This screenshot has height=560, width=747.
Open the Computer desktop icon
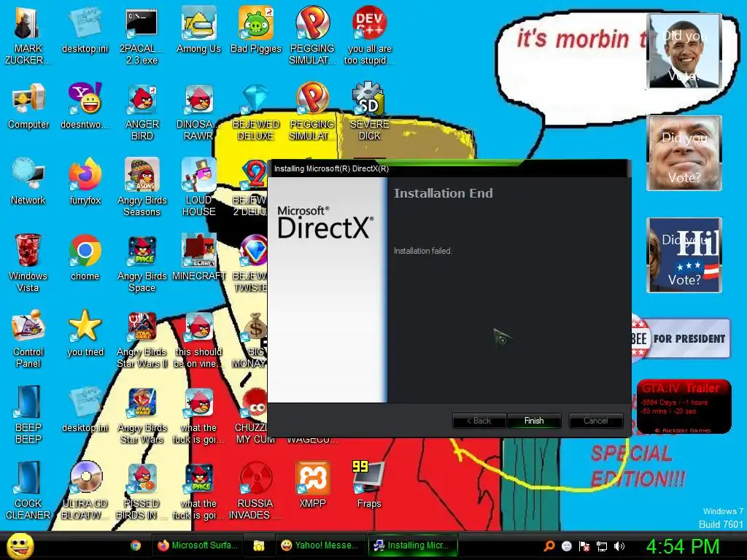coord(28,106)
